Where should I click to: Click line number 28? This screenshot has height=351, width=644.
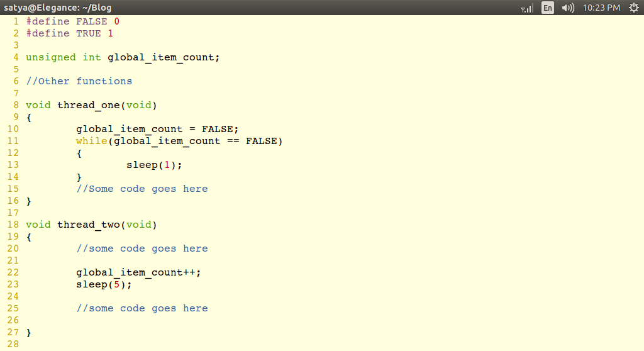[x=13, y=344]
